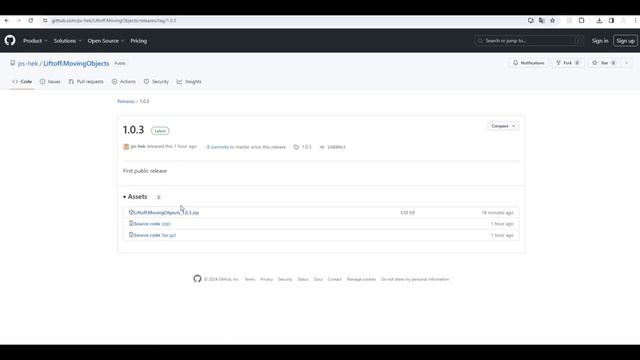640x360 pixels.
Task: Expand the dropdown arrow next to Star
Action: [627, 63]
